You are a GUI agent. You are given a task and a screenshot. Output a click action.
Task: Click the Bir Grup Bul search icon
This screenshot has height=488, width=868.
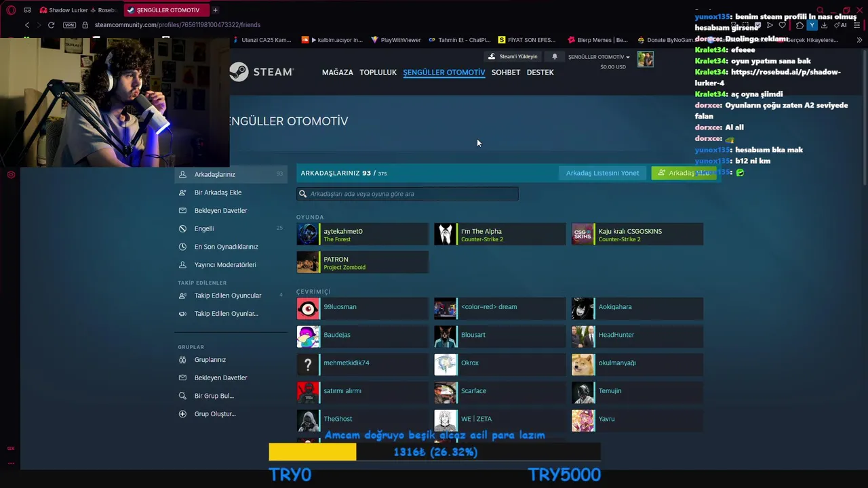(x=182, y=396)
